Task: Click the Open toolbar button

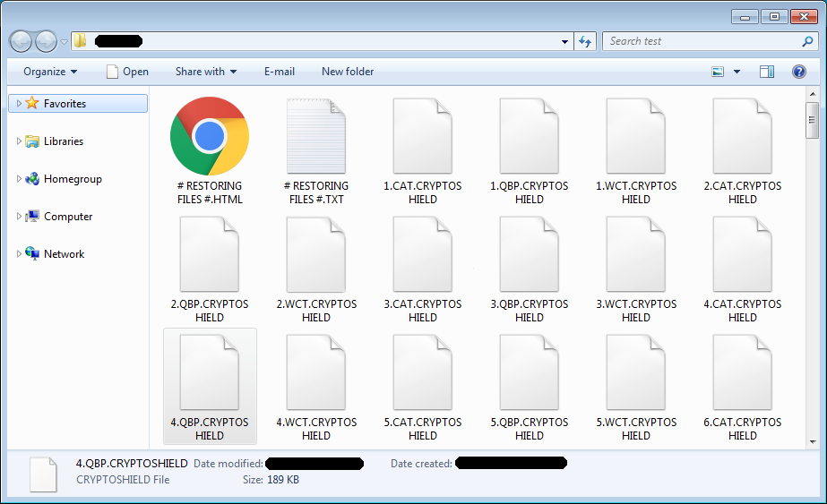Action: point(127,72)
